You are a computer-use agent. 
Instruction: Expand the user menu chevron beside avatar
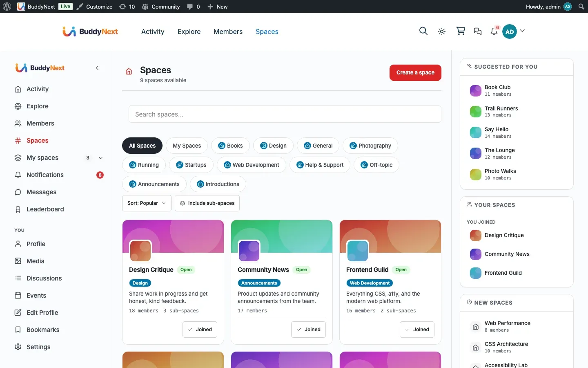point(522,31)
